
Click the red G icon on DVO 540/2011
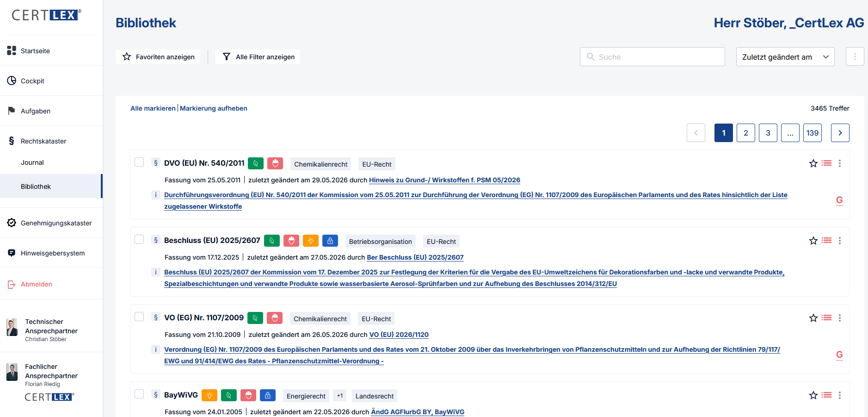[x=839, y=200]
